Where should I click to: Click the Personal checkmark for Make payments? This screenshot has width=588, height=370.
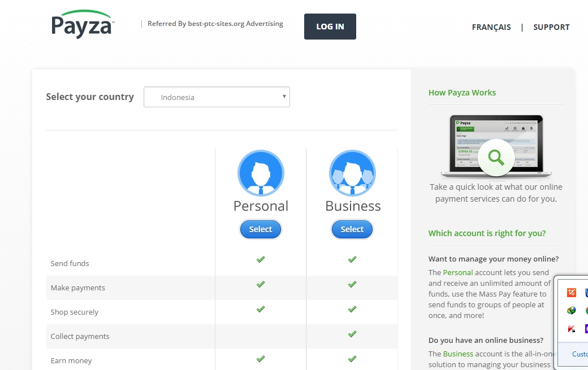tap(261, 284)
